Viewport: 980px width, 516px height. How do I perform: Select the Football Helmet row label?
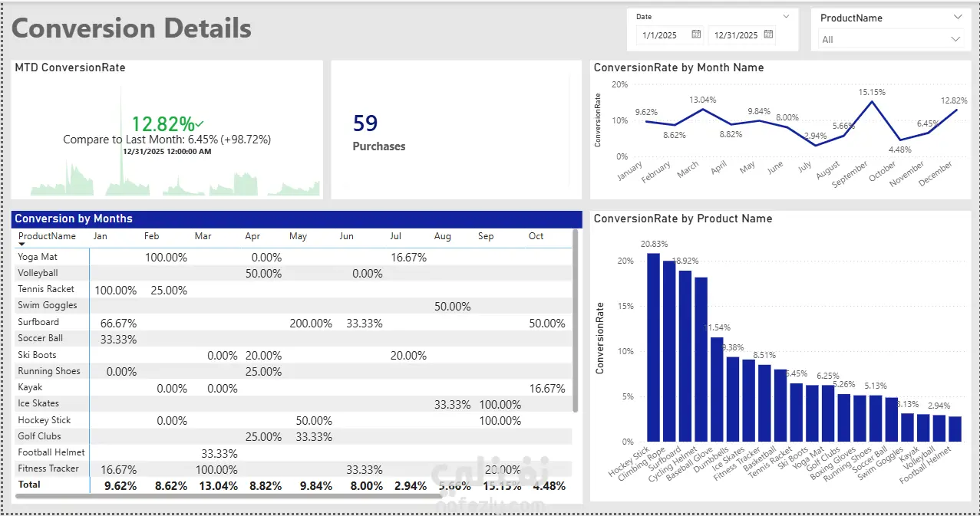point(51,452)
